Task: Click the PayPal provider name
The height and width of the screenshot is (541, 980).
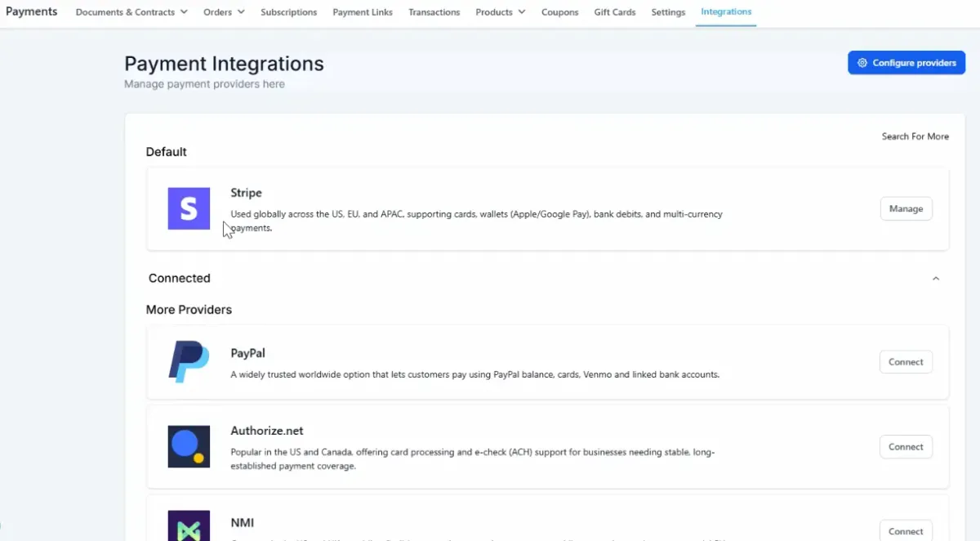Action: tap(247, 353)
